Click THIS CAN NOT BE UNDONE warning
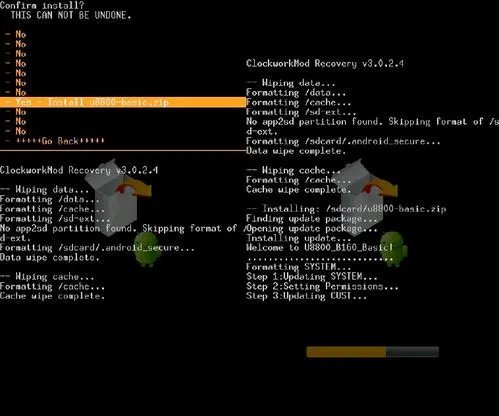The width and height of the screenshot is (499, 416). pos(71,15)
